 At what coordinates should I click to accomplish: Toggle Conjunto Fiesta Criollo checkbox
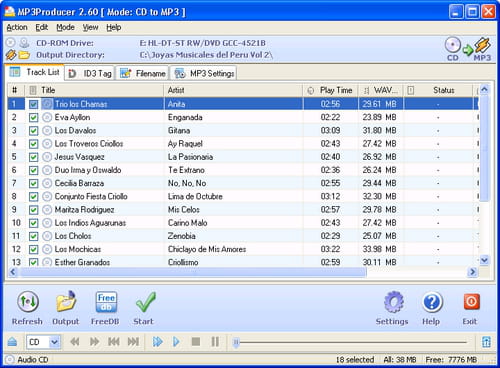[33, 197]
